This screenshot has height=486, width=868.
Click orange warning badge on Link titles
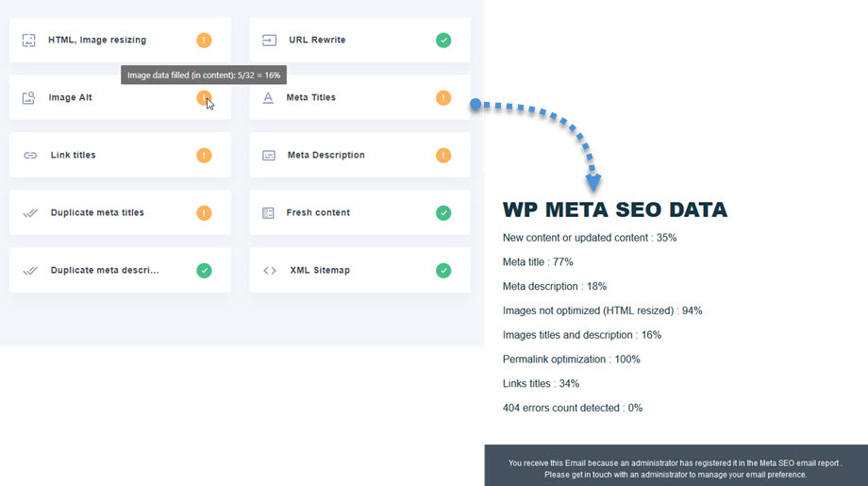pos(204,156)
